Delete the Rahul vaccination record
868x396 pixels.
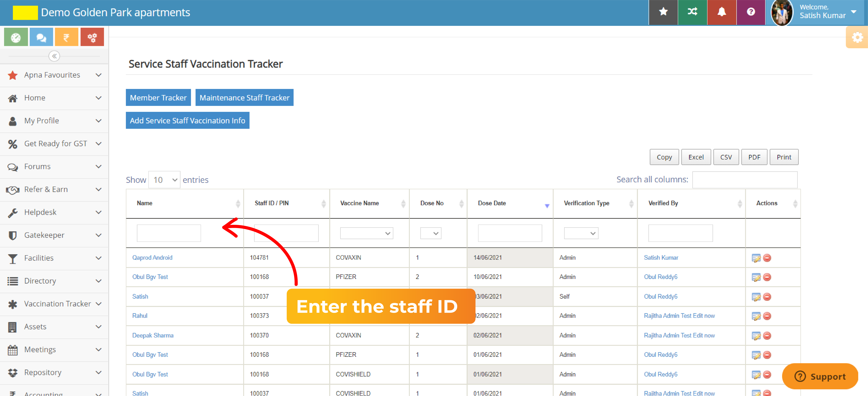click(767, 316)
